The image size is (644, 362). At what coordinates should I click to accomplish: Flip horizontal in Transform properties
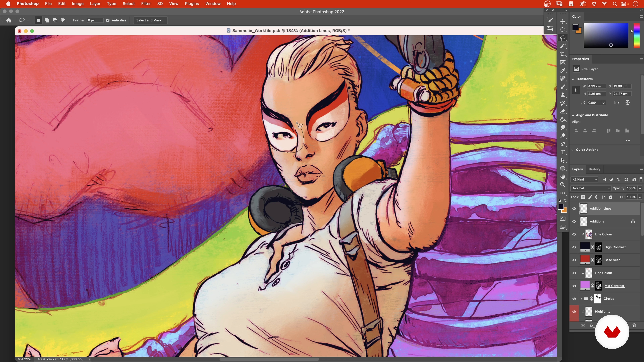click(x=617, y=103)
